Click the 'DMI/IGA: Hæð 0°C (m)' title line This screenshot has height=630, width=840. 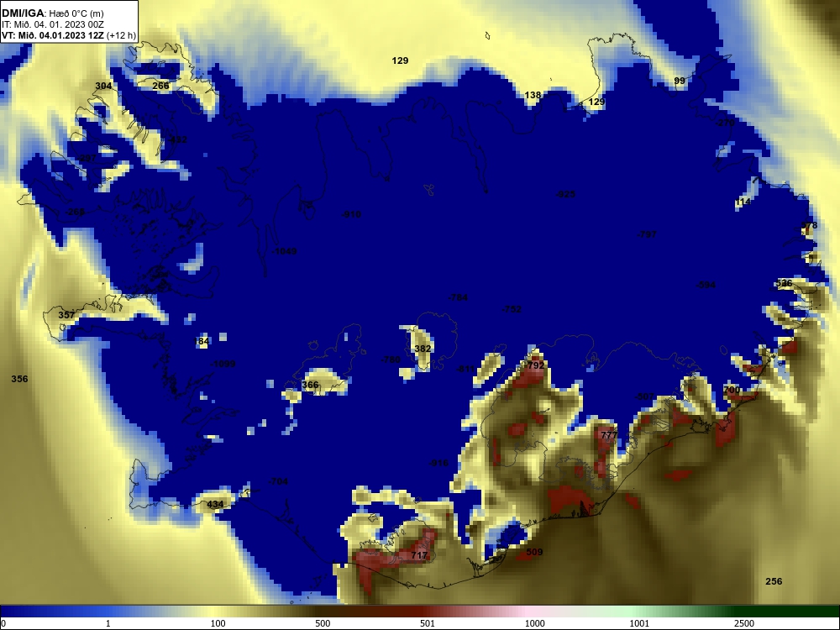coord(52,13)
